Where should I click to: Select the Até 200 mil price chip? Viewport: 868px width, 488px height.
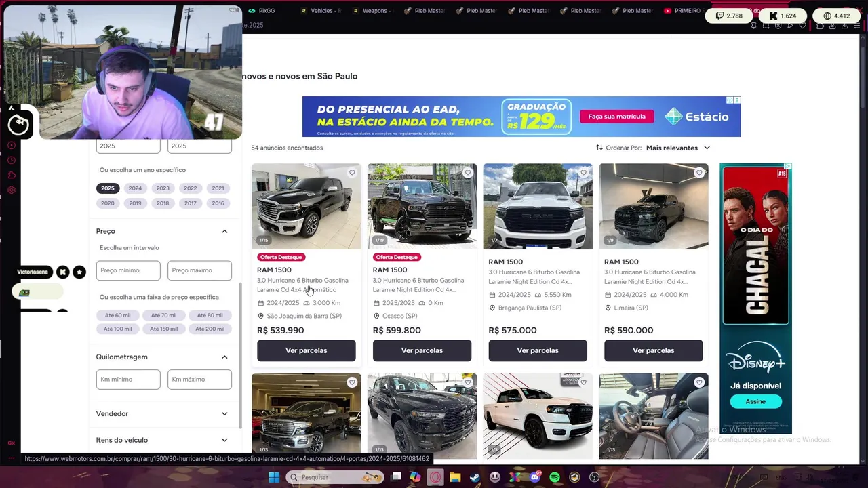(x=210, y=329)
